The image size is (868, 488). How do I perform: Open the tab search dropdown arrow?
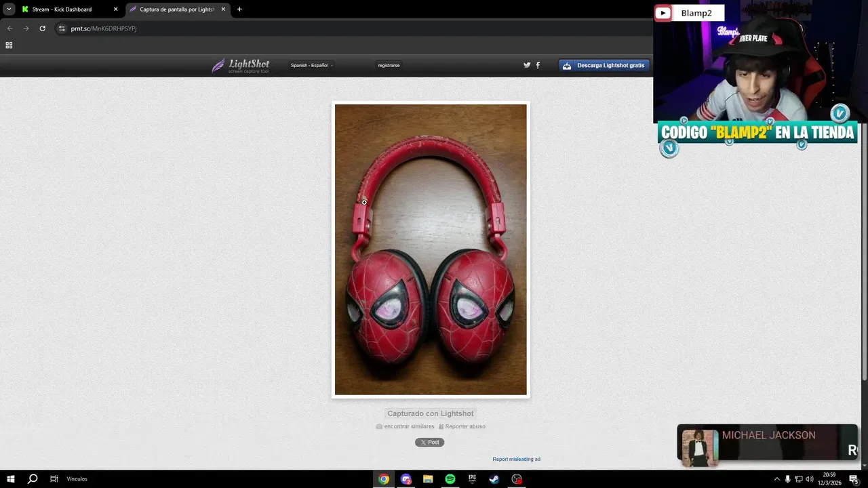pos(9,9)
